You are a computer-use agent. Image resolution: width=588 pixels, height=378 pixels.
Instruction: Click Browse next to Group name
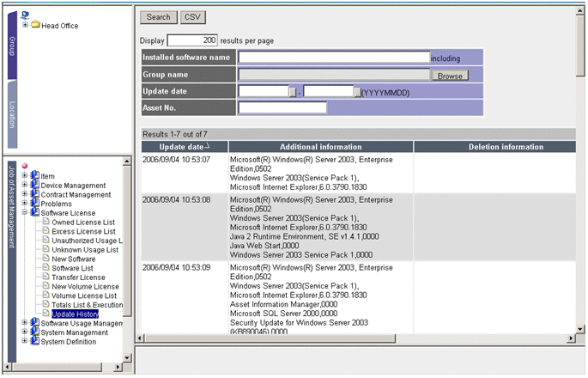[450, 76]
